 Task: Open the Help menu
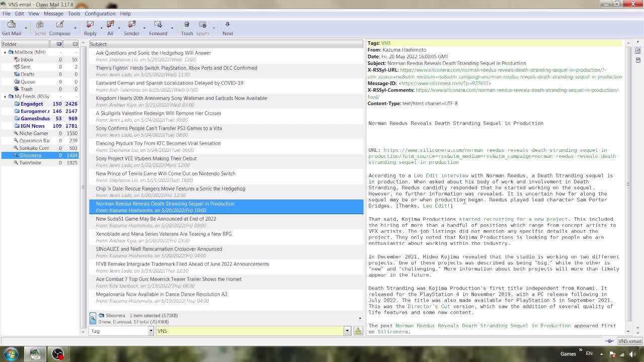click(125, 14)
